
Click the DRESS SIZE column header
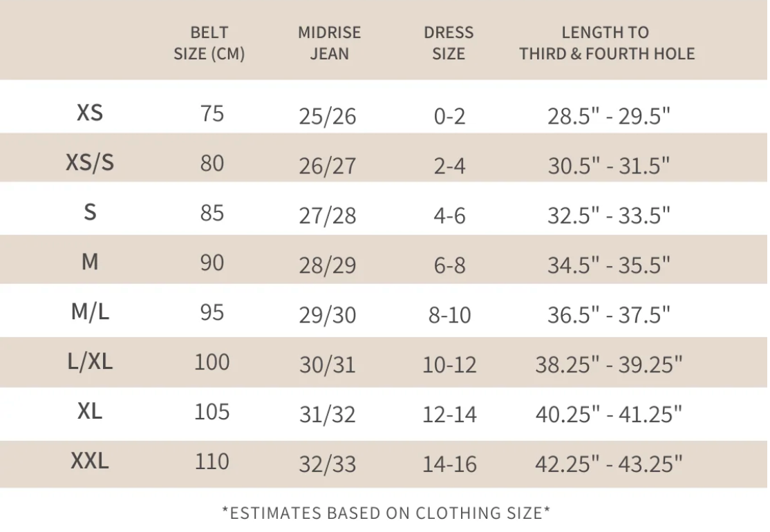point(449,44)
